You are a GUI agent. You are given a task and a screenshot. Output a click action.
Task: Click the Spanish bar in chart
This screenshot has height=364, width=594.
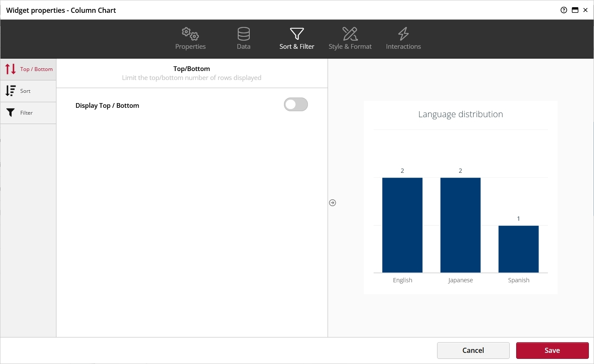(519, 249)
